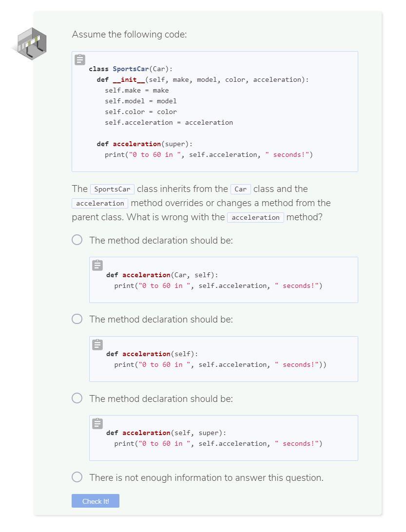Click the Car inline code chip
The height and width of the screenshot is (532, 406).
[x=240, y=189]
